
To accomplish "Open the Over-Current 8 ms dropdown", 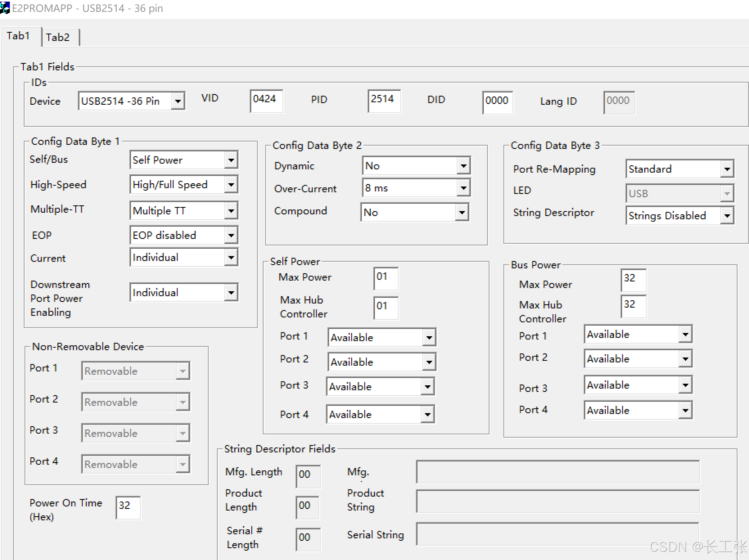I will 416,188.
